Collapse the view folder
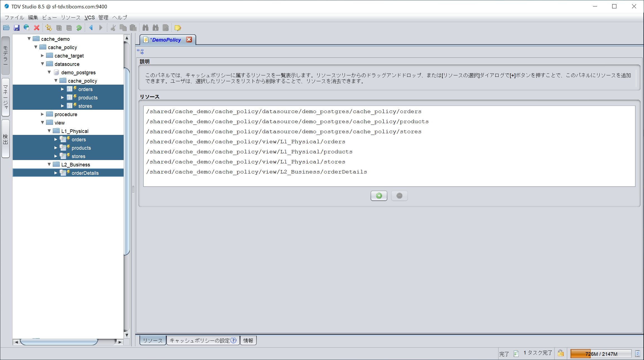Screen dimensions: 644x360 tap(42, 123)
